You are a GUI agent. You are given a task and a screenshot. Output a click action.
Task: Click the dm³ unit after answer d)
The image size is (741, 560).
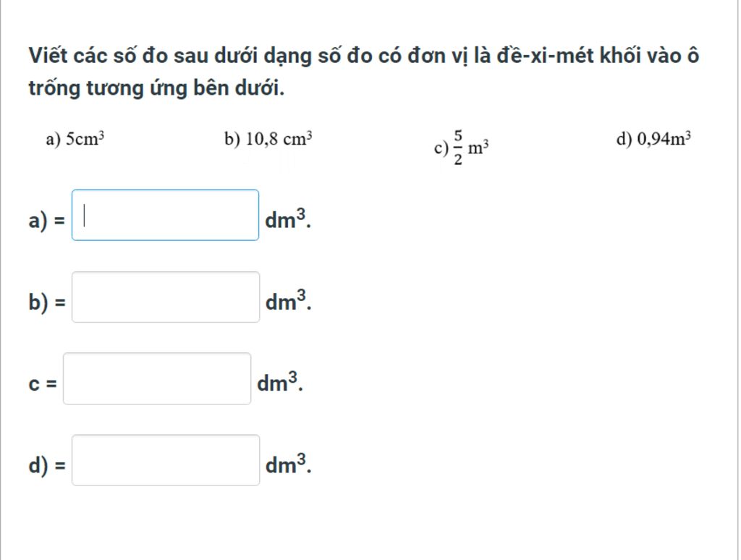pyautogui.click(x=287, y=464)
